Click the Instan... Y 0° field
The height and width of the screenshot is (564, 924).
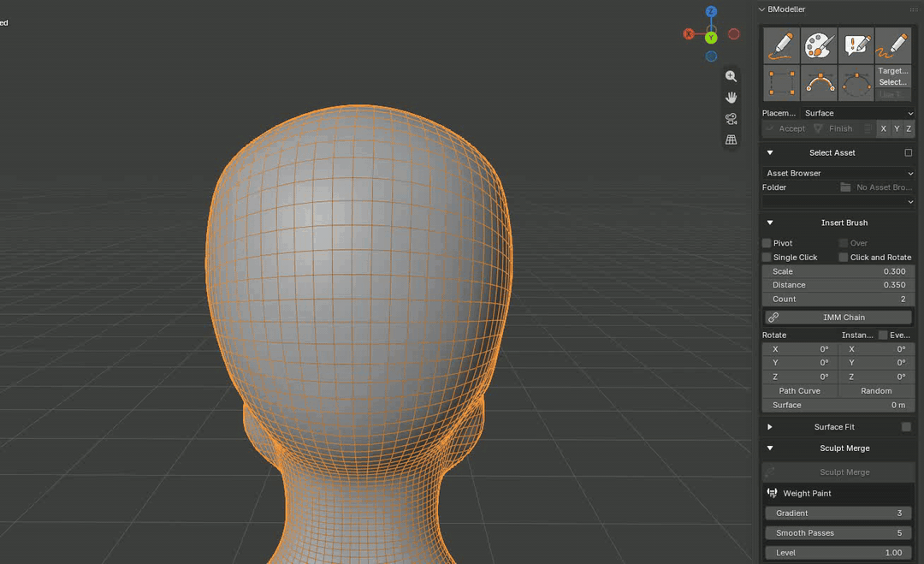point(876,363)
